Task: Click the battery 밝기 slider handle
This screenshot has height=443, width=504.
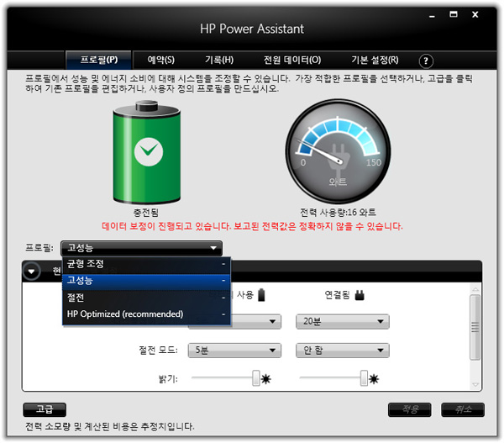Action: (256, 378)
